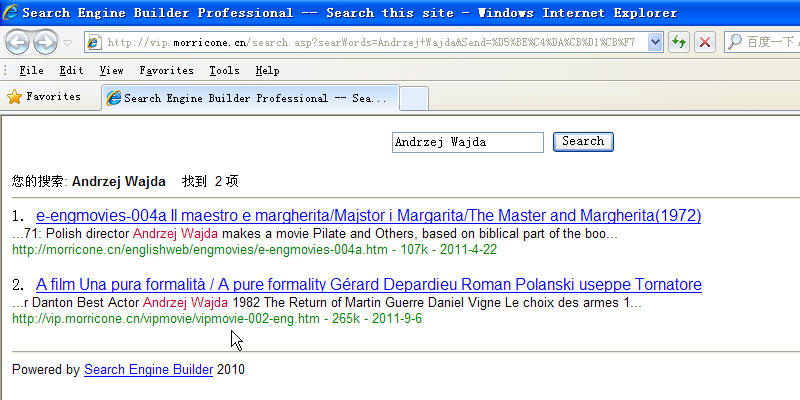Open the Help menu
Image resolution: width=800 pixels, height=400 pixels.
tap(267, 71)
